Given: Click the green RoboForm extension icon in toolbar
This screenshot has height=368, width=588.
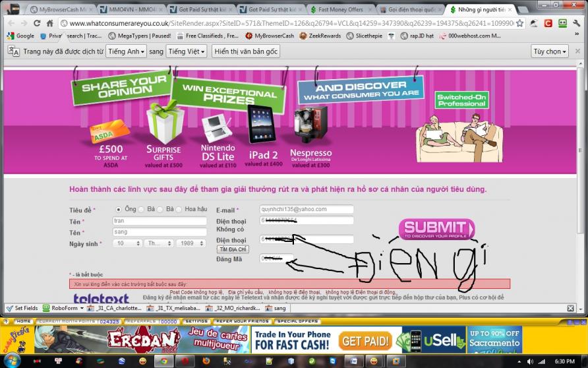Looking at the screenshot, I should (562, 23).
